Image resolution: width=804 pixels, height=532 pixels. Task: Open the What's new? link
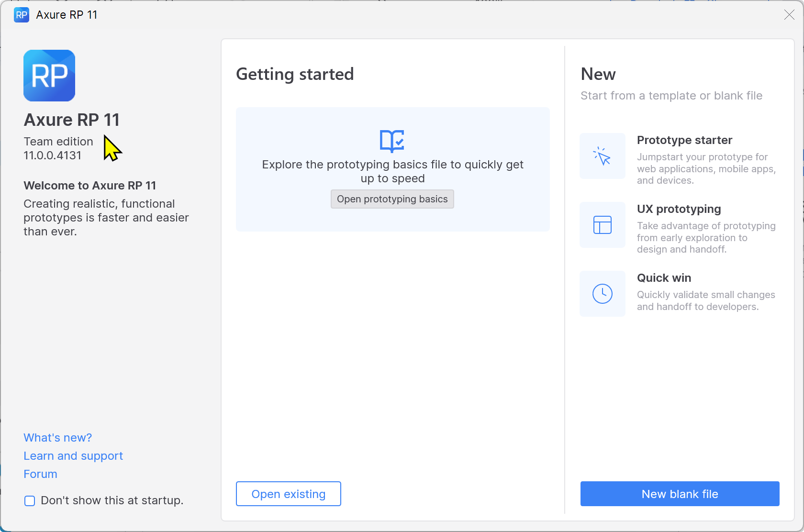(x=57, y=438)
